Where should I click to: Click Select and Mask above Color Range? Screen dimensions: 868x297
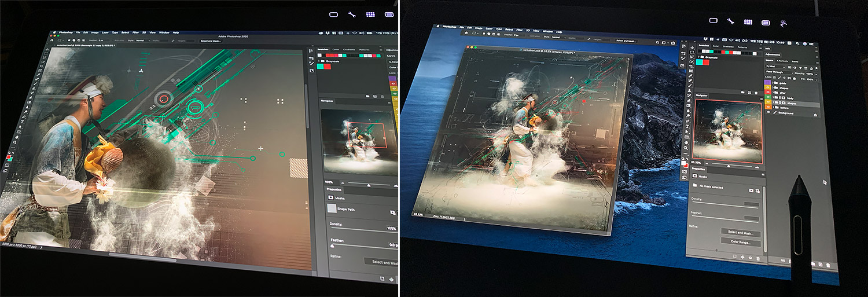tap(740, 232)
